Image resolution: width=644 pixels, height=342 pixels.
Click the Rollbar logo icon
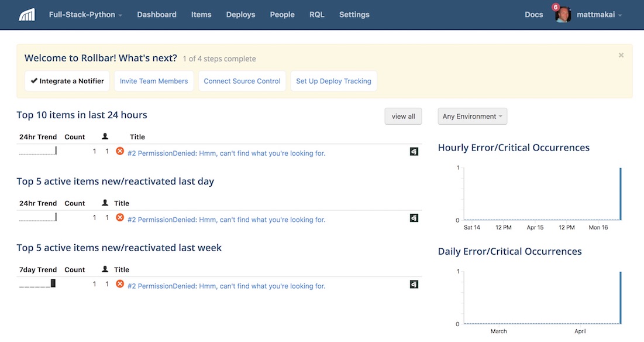(x=26, y=15)
